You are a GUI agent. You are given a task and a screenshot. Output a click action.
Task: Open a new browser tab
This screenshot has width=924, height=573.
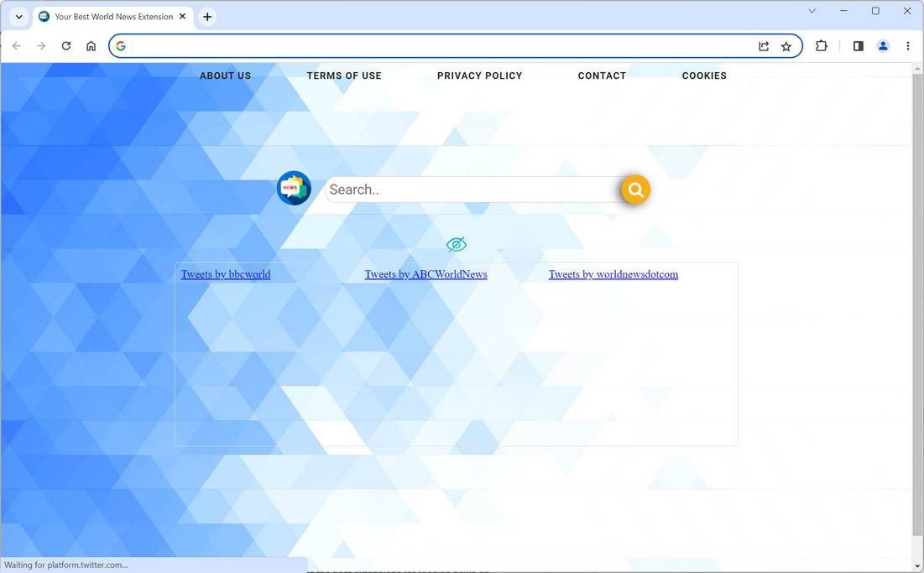[207, 17]
